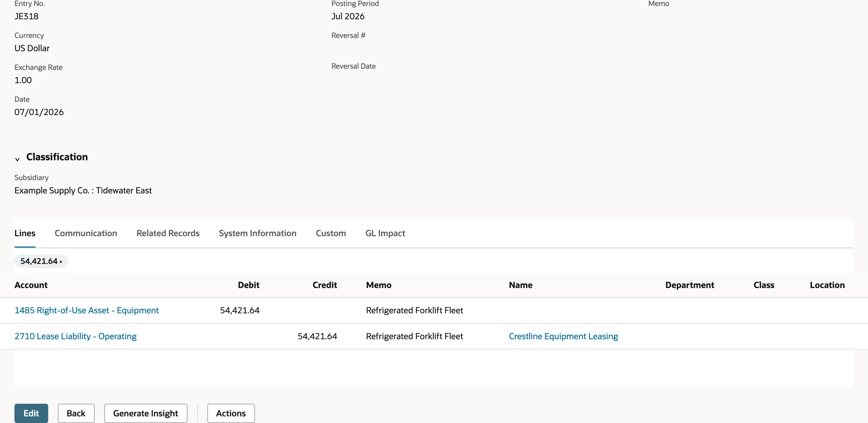View the GL Impact tab
868x423 pixels.
tap(385, 233)
